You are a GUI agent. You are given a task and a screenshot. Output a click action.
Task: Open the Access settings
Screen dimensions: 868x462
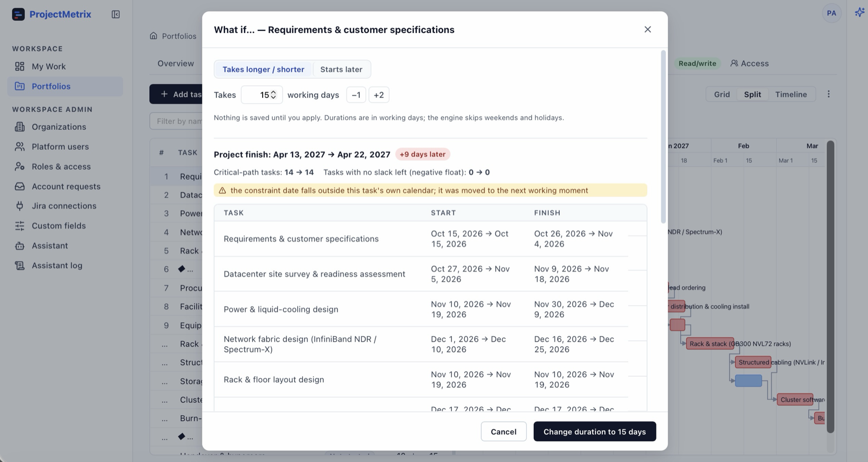[x=749, y=64]
